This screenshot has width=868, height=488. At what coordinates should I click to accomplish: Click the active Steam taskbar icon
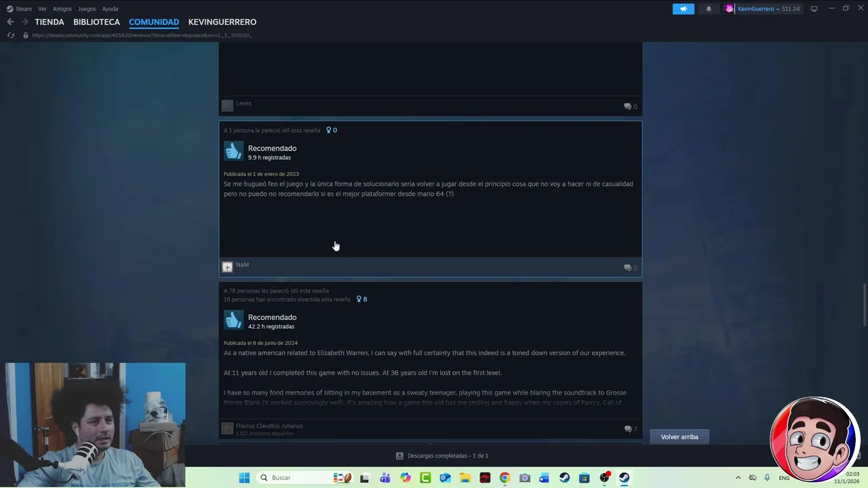[x=624, y=478]
